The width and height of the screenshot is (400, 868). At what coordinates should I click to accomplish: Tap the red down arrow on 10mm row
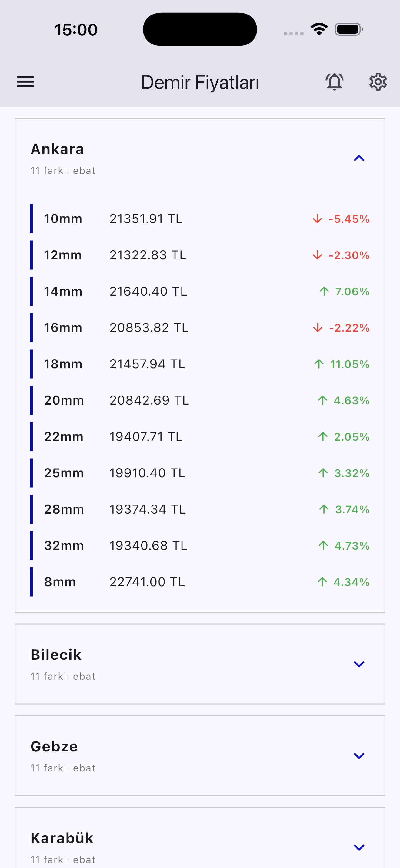(x=317, y=219)
